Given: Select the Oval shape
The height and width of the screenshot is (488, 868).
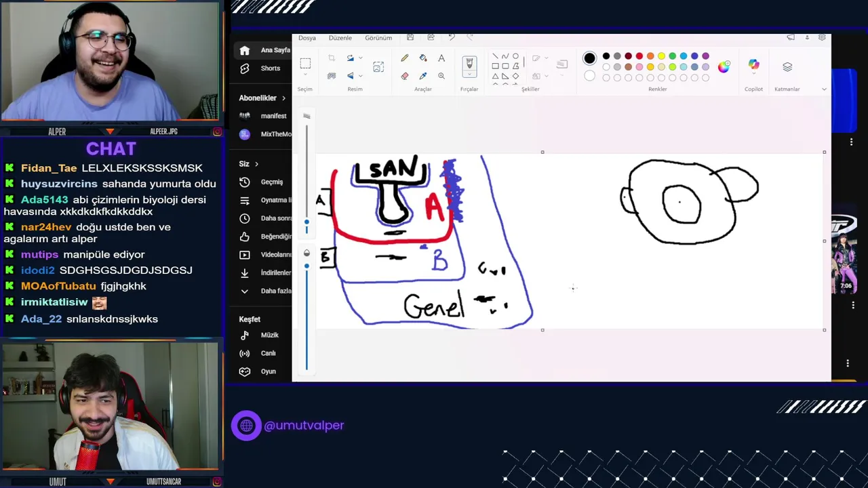Looking at the screenshot, I should pyautogui.click(x=516, y=56).
